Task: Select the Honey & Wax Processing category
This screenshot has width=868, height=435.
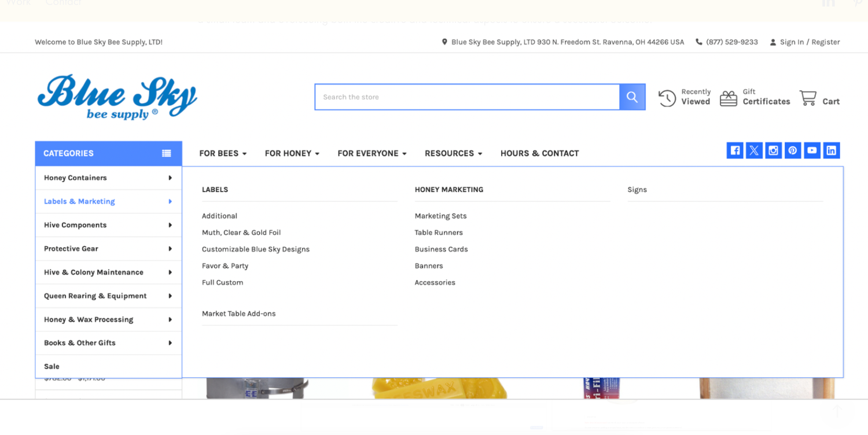Action: point(89,319)
